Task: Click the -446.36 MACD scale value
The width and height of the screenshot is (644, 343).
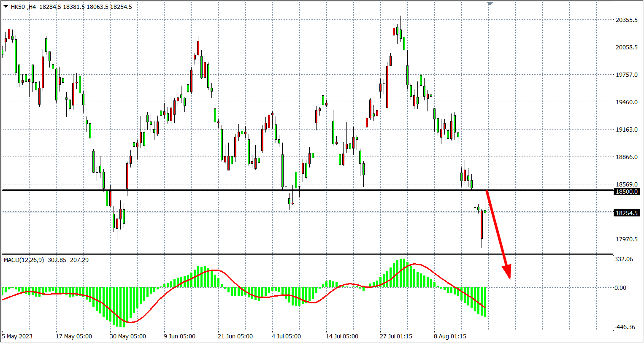Action: coord(625,327)
